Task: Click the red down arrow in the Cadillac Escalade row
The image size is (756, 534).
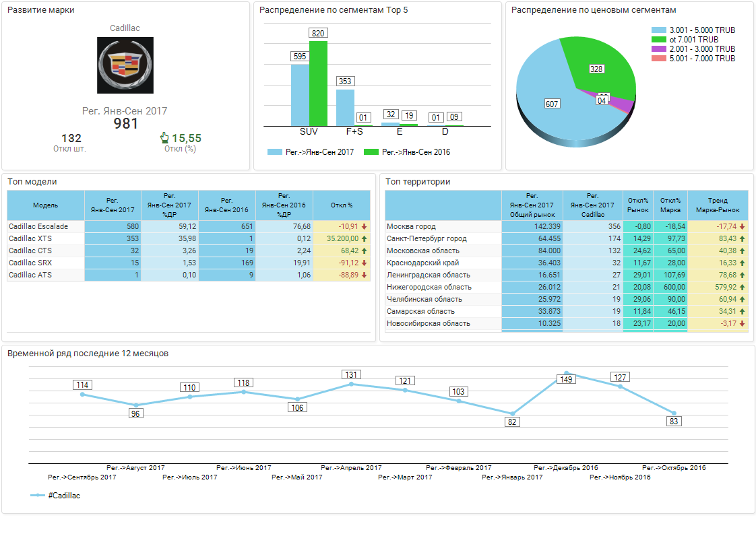Action: coord(365,226)
